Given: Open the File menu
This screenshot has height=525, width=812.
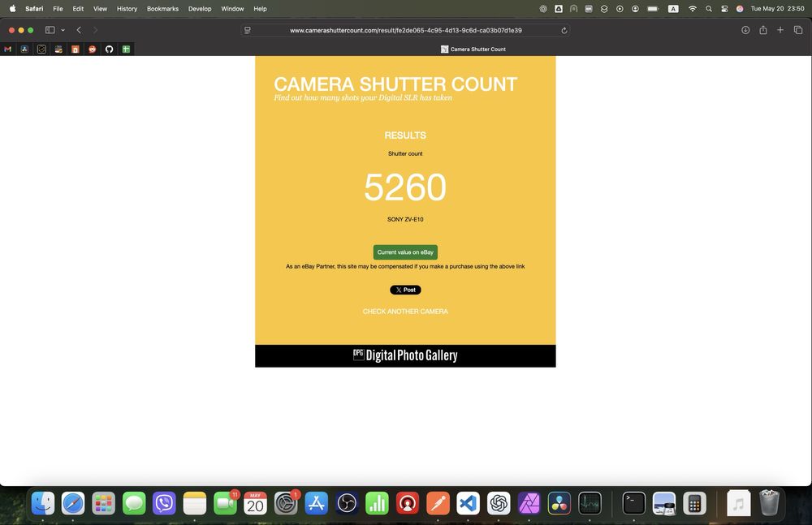Looking at the screenshot, I should coord(58,9).
